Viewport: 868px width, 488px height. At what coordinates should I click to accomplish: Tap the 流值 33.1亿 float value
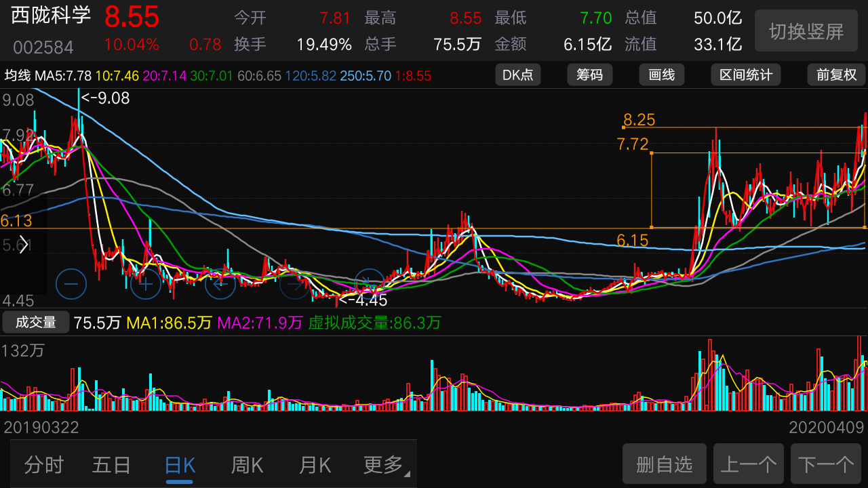[718, 45]
